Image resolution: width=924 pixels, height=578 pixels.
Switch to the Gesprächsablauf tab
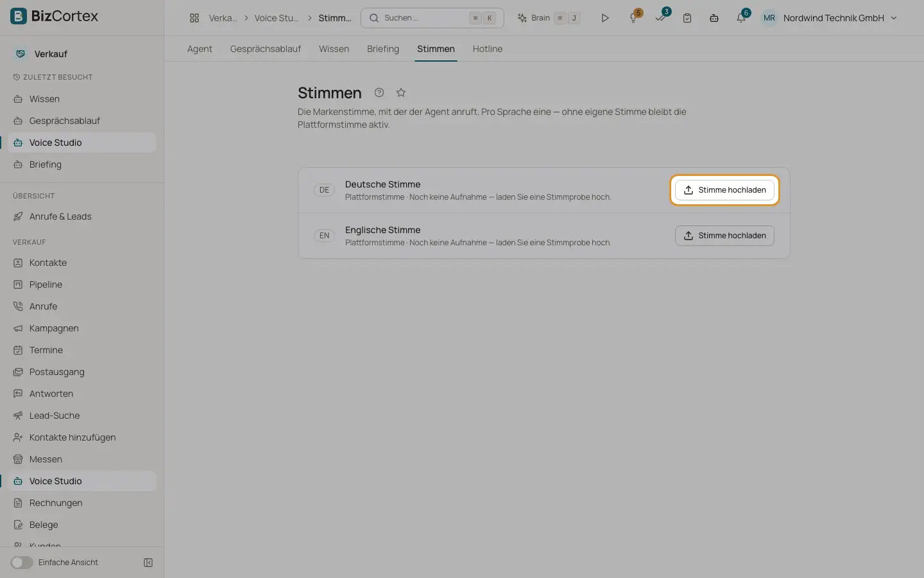(x=266, y=49)
